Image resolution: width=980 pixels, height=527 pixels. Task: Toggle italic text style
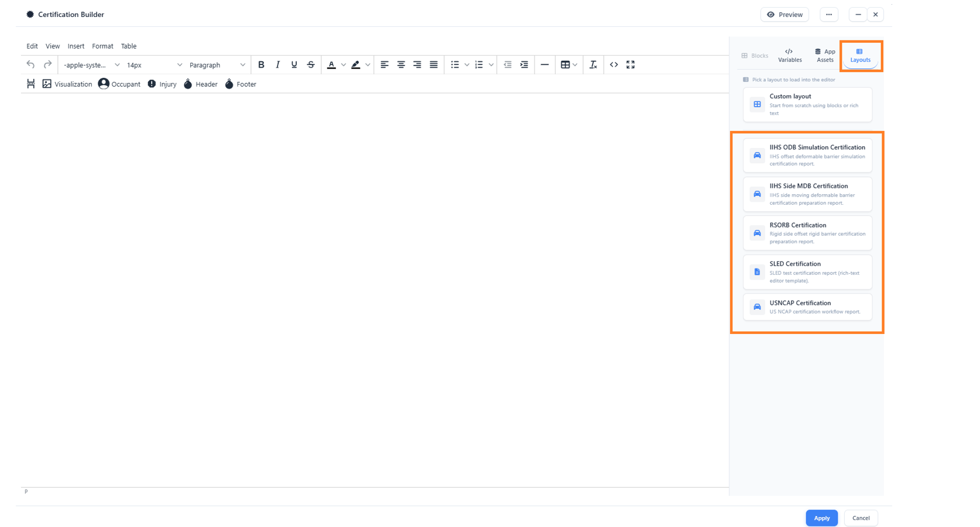pyautogui.click(x=277, y=65)
